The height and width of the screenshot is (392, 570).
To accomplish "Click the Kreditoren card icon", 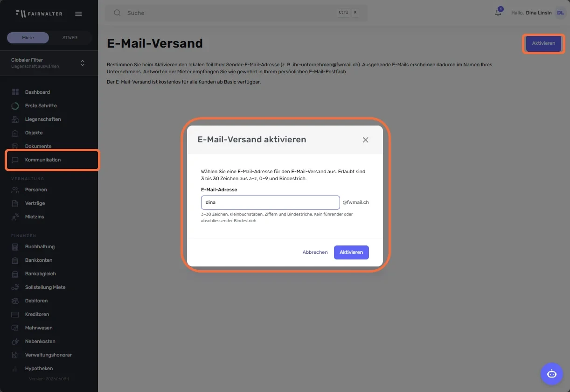I will click(x=15, y=314).
